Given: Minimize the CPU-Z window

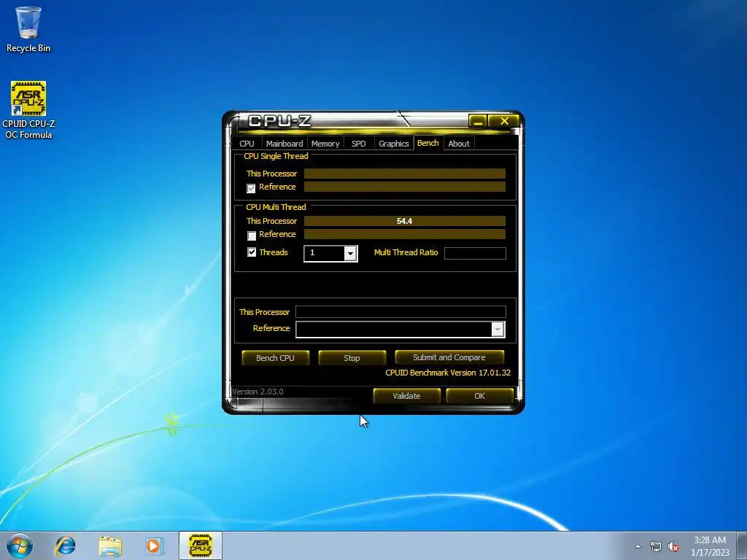Looking at the screenshot, I should click(478, 122).
